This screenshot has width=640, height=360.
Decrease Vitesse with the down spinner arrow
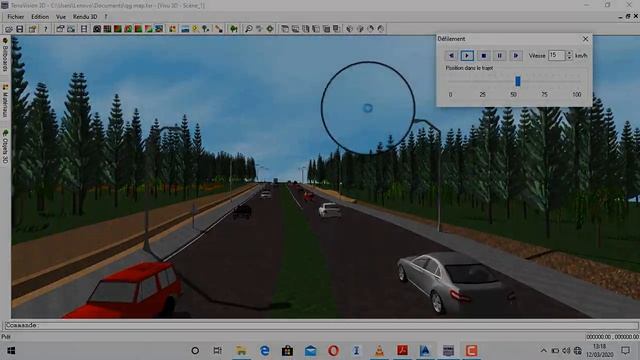tap(569, 58)
